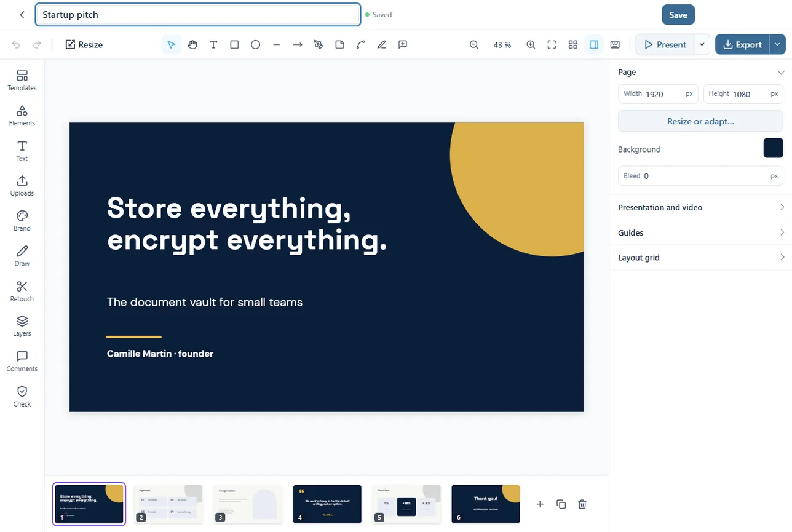
Task: Select the straight line tool
Action: [277, 44]
